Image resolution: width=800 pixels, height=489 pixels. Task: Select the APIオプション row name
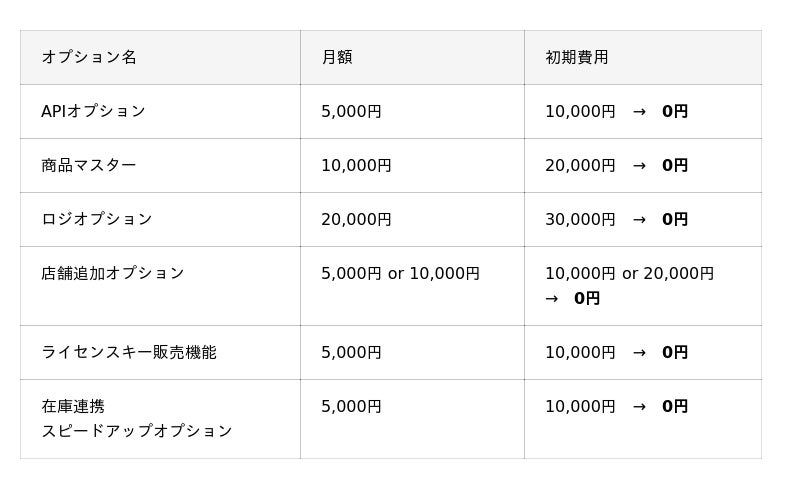coord(93,111)
